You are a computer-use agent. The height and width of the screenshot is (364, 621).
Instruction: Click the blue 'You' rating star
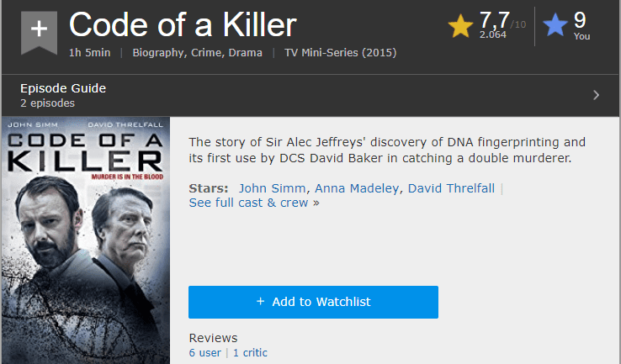[555, 26]
